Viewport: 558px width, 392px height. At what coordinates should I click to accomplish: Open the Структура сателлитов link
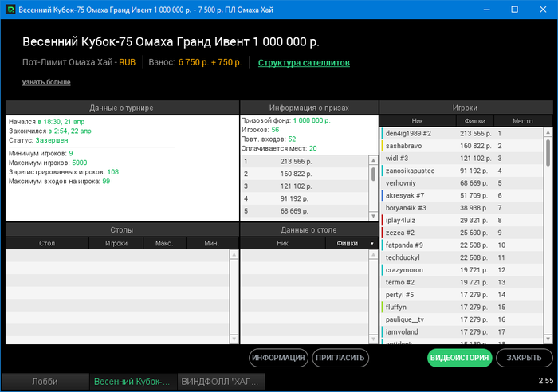304,63
